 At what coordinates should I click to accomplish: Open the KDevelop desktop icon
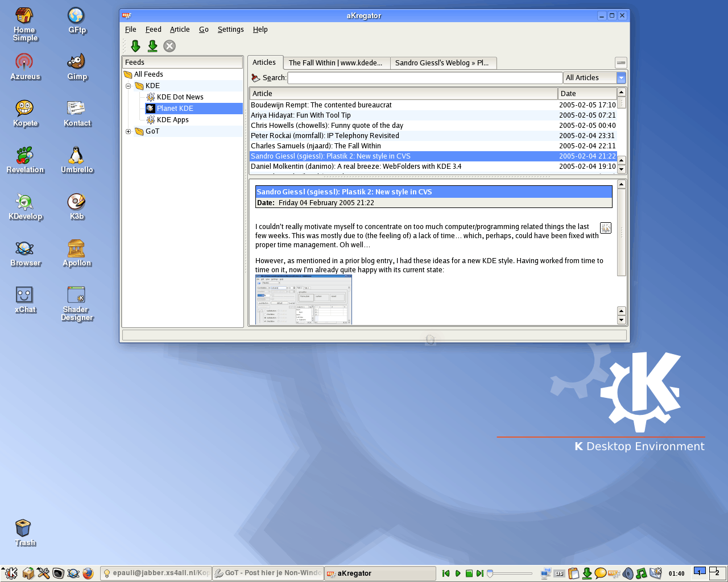coord(25,207)
